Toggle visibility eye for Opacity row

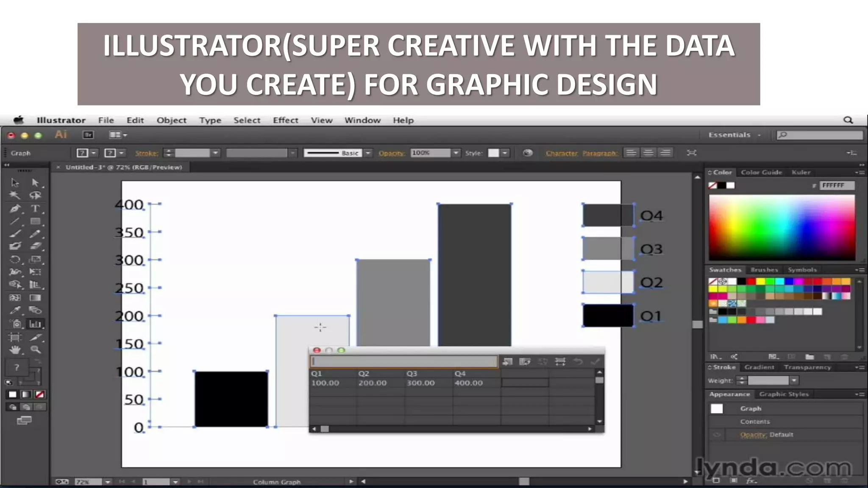(717, 435)
